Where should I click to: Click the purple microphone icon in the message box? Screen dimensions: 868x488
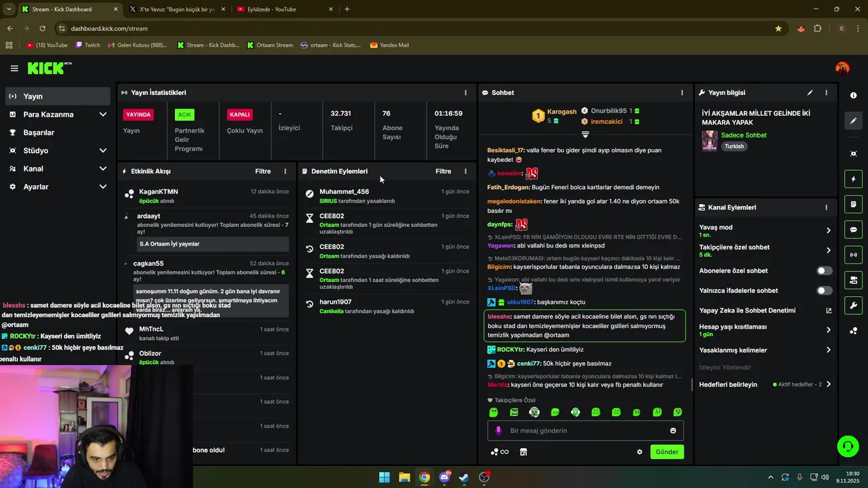click(x=498, y=430)
